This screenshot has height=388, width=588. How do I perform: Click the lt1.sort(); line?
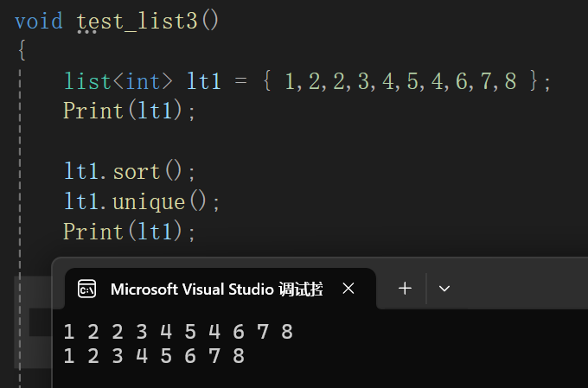[x=130, y=171]
